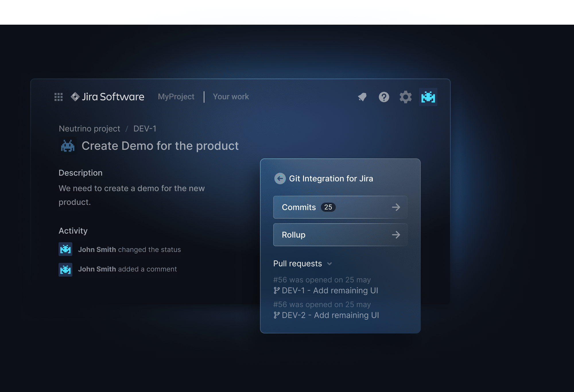Image resolution: width=574 pixels, height=392 pixels.
Task: Open the app switcher grid icon
Action: pyautogui.click(x=59, y=97)
